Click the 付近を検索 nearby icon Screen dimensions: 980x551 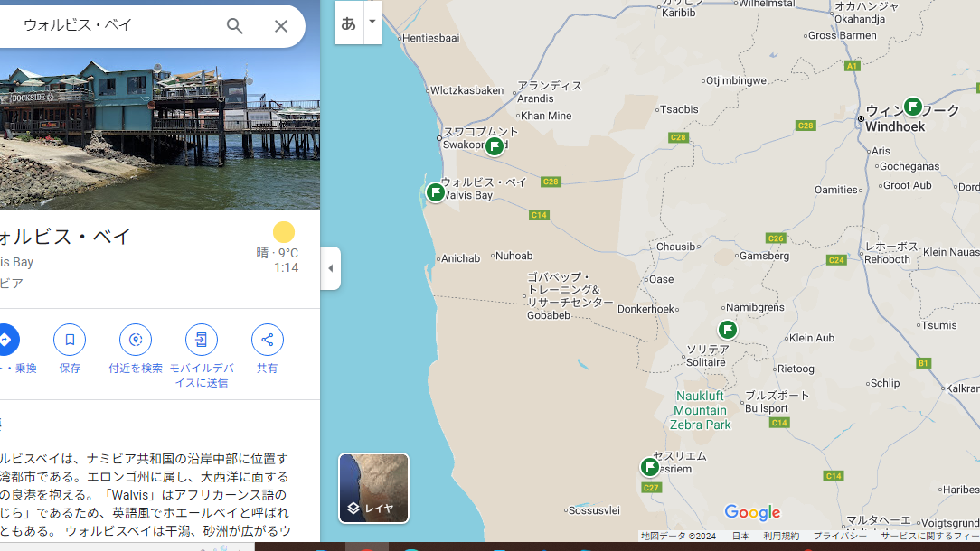[136, 340]
